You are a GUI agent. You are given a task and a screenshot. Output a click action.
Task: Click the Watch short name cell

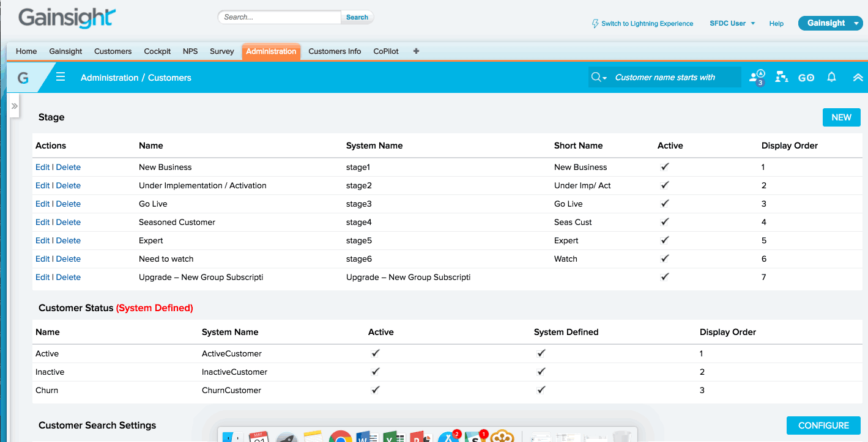[566, 259]
